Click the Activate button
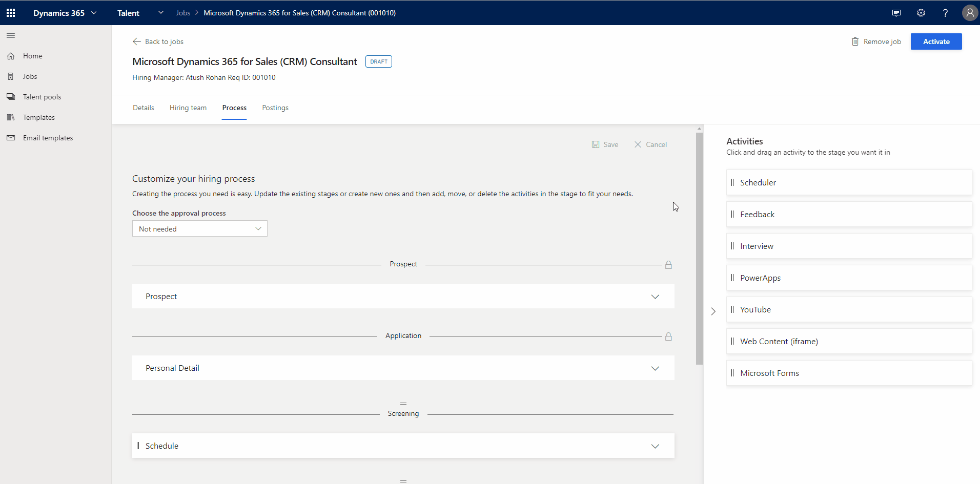The width and height of the screenshot is (980, 484). pos(936,41)
